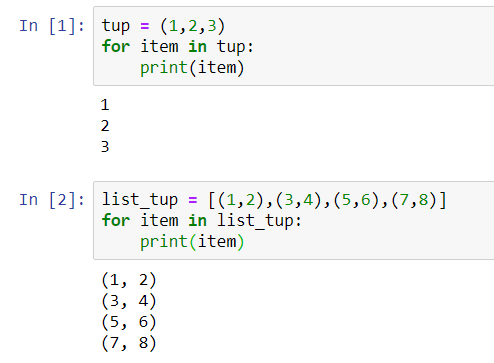Click print(item) in the first cell

coord(192,68)
